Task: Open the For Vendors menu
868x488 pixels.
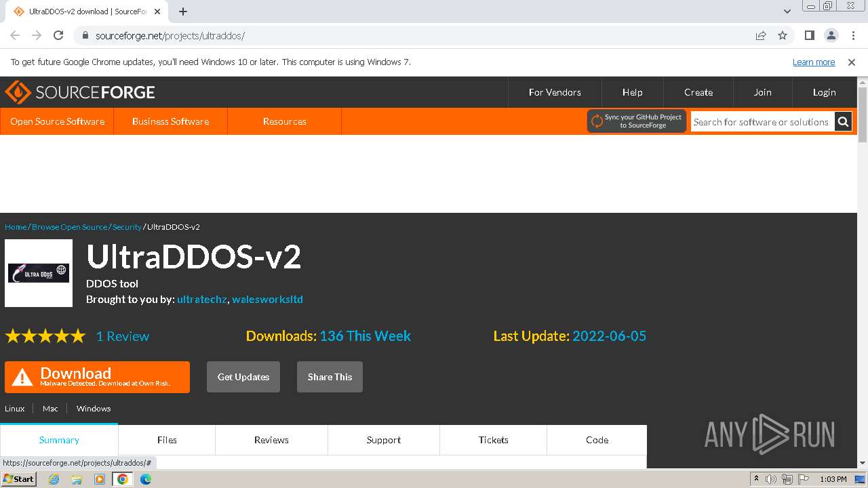Action: [x=555, y=92]
